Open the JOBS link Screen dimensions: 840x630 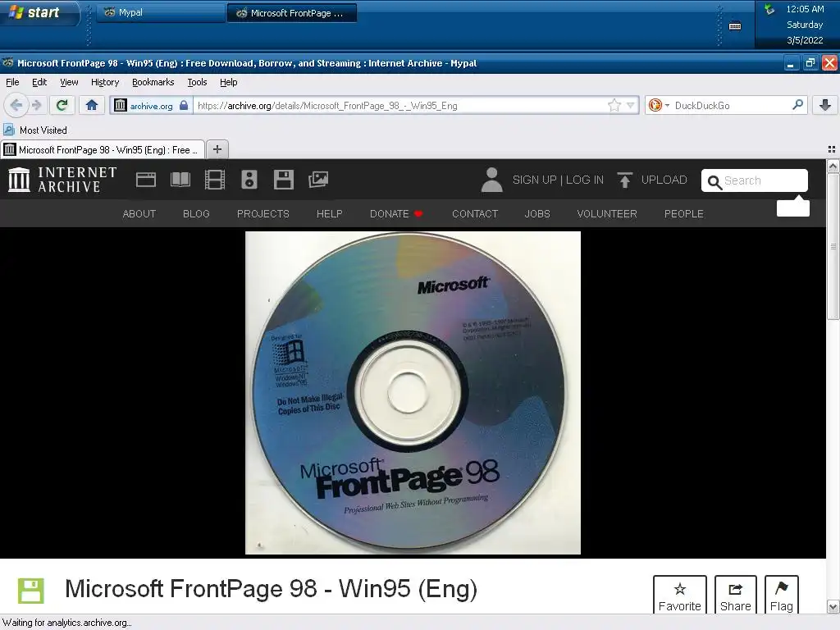(x=537, y=214)
